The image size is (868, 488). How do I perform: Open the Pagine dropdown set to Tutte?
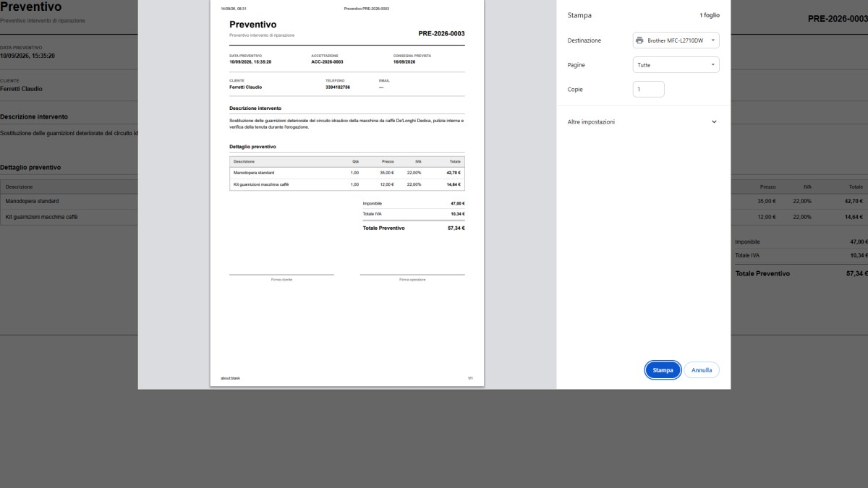pyautogui.click(x=676, y=65)
